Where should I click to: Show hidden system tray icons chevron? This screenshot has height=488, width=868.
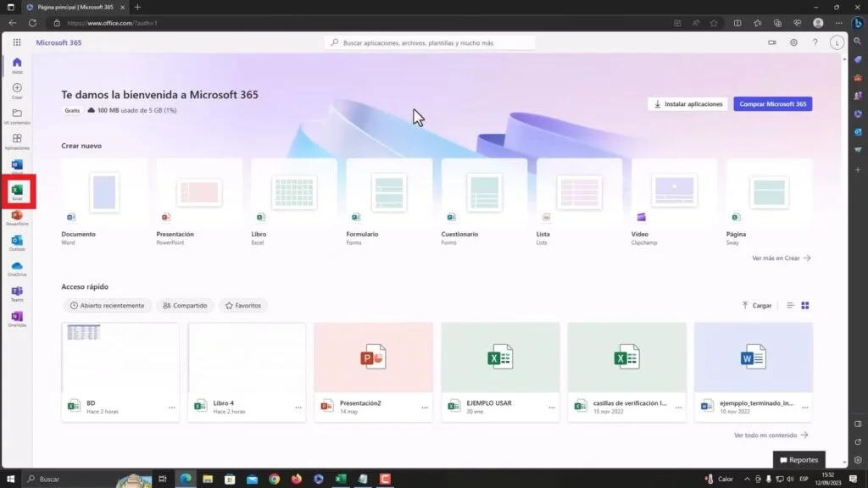tap(747, 479)
